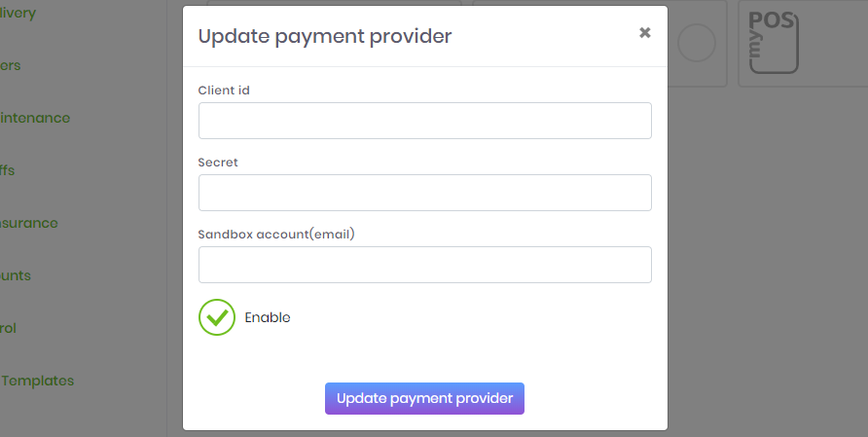Toggle the green Enable checkmark

[x=217, y=317]
